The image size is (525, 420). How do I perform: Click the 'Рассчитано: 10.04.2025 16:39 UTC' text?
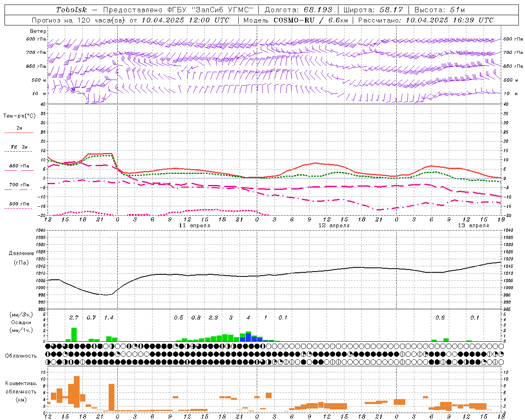point(426,20)
